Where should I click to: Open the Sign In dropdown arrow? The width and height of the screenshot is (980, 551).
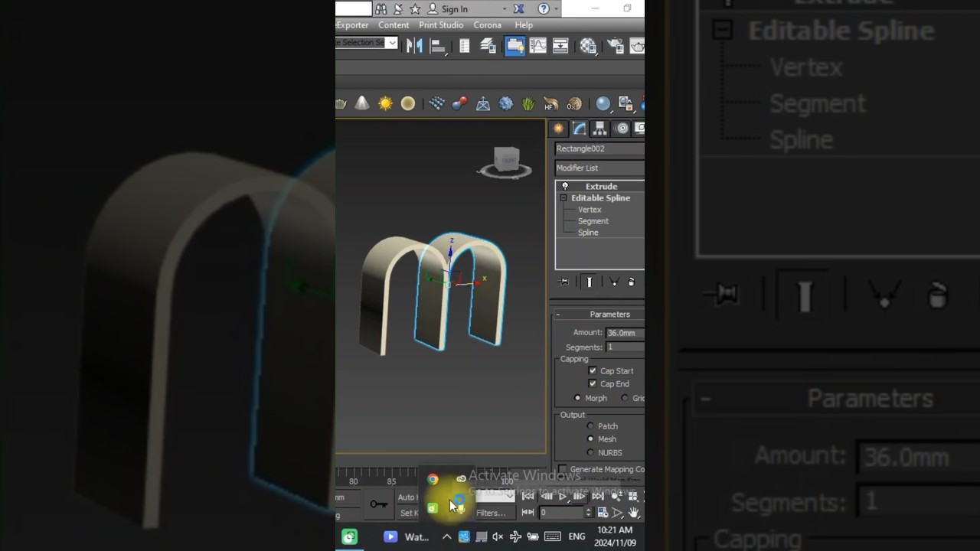pyautogui.click(x=504, y=9)
